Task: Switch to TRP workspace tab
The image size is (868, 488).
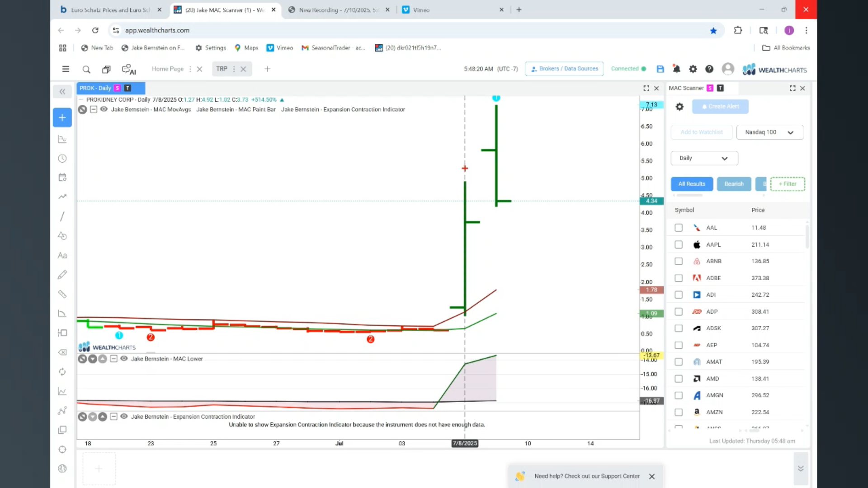Action: [x=222, y=69]
